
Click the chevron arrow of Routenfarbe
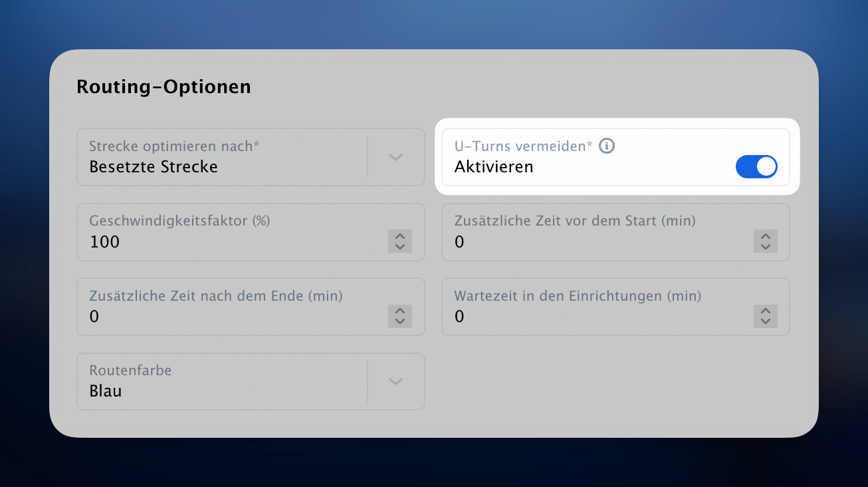(x=396, y=381)
